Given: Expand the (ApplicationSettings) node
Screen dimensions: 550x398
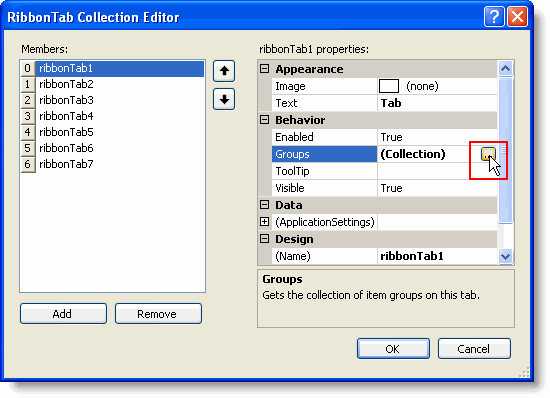Looking at the screenshot, I should 264,222.
